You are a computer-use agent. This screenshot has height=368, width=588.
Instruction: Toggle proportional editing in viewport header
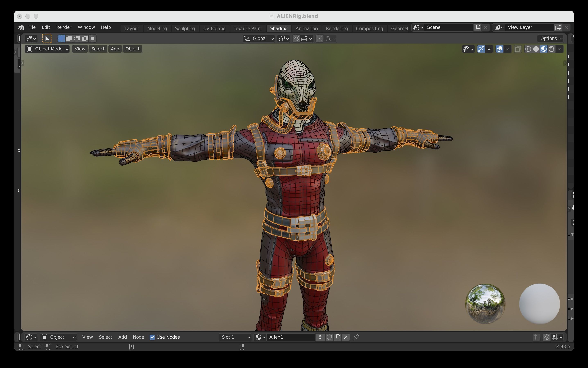click(x=320, y=39)
